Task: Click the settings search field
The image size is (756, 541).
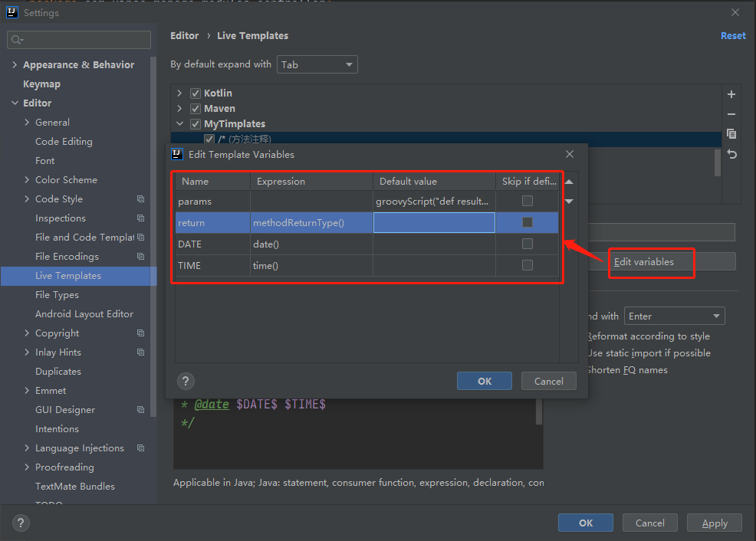Action: [80, 40]
